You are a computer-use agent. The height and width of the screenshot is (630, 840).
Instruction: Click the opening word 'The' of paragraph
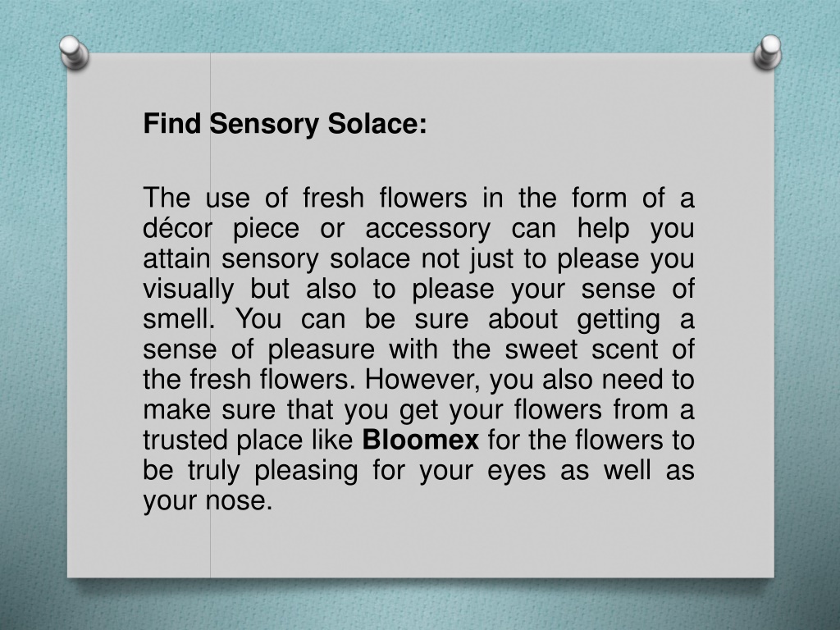[167, 198]
